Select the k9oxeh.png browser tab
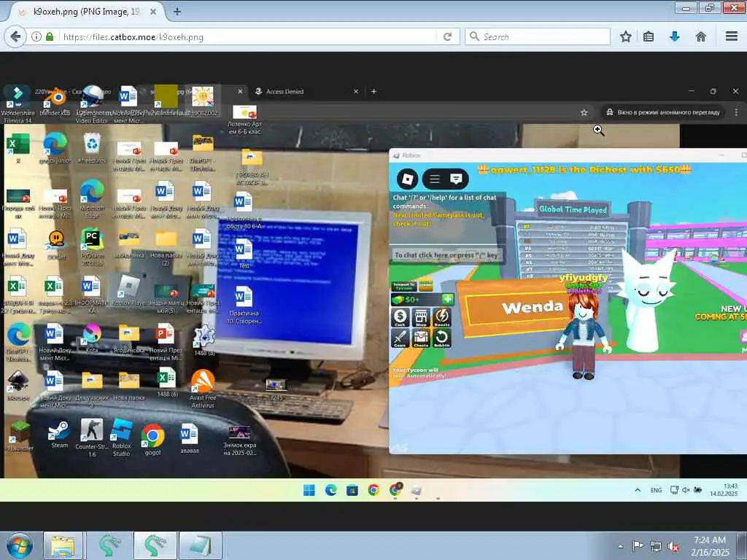This screenshot has height=560, width=747. click(x=86, y=12)
